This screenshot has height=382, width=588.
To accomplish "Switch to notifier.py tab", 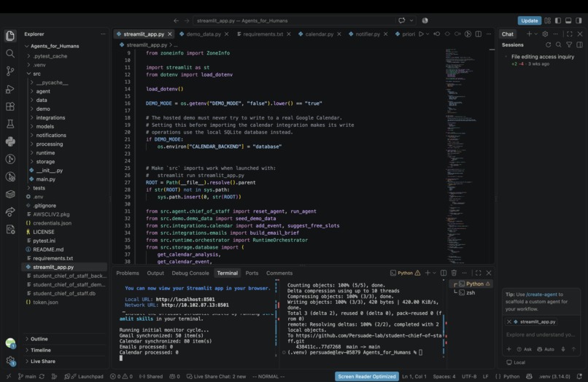I will point(368,34).
